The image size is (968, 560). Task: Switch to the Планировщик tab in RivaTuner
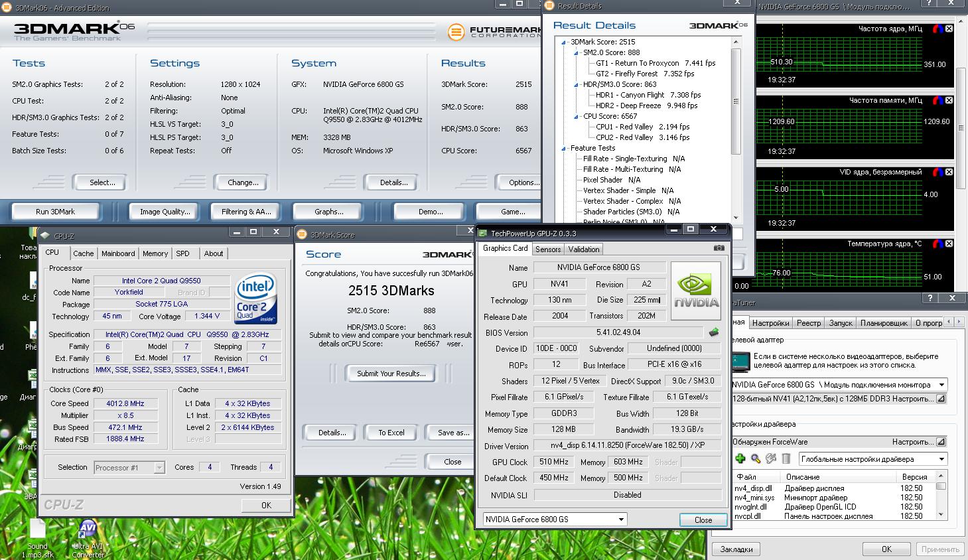pyautogui.click(x=884, y=323)
